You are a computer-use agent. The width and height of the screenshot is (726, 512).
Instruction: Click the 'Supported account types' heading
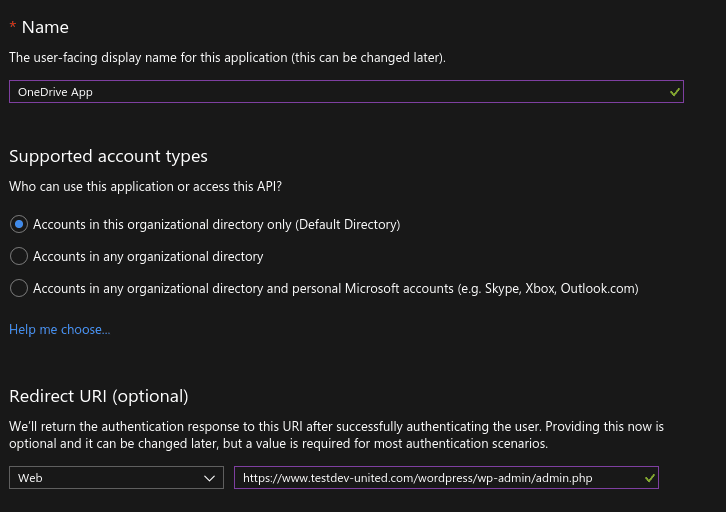[108, 156]
